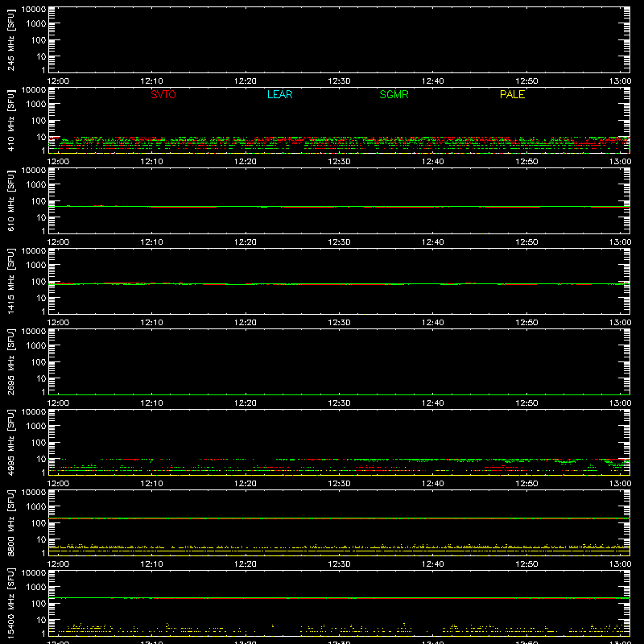Viewport: 644px width, 644px height.
Task: Click the 10 y-axis label of the 4995 MHz panel
Action: click(x=41, y=459)
